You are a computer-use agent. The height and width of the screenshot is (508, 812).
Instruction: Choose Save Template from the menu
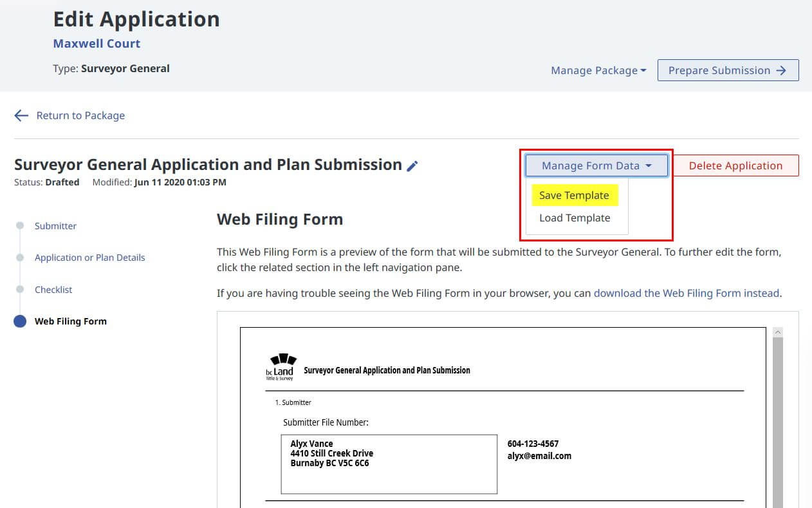574,196
